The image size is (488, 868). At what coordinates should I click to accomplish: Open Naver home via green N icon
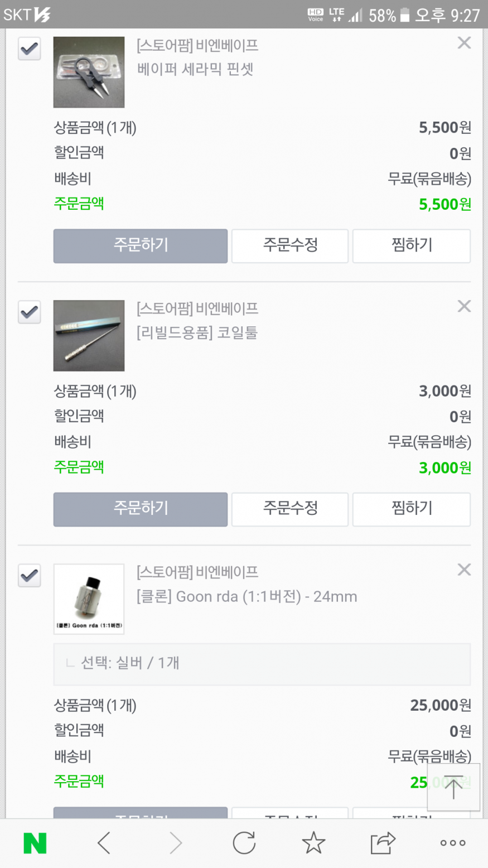point(35,843)
